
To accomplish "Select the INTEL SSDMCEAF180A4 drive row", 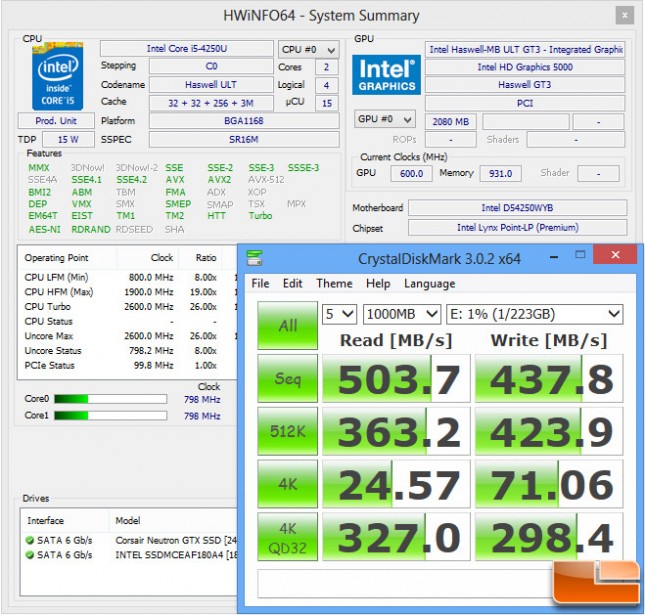I will click(129, 555).
